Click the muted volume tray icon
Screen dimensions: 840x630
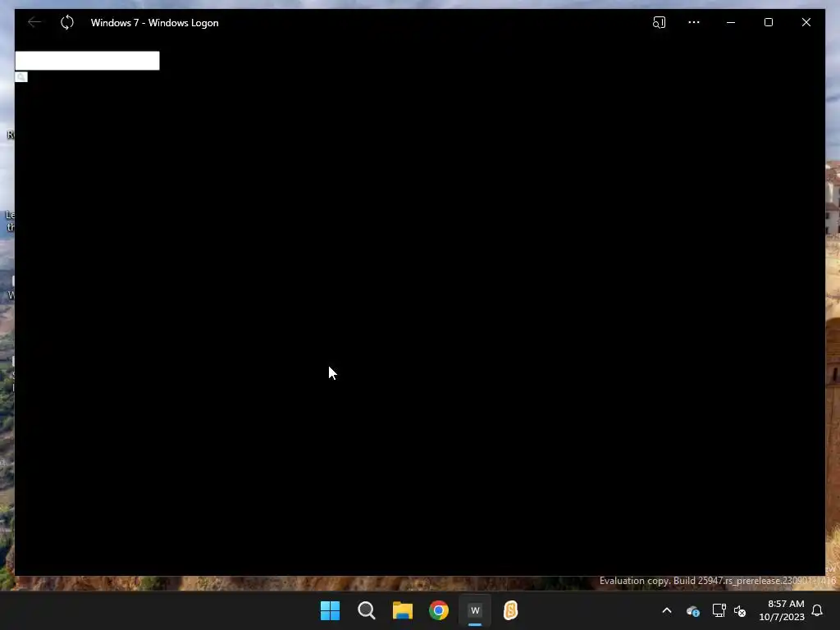pyautogui.click(x=740, y=610)
